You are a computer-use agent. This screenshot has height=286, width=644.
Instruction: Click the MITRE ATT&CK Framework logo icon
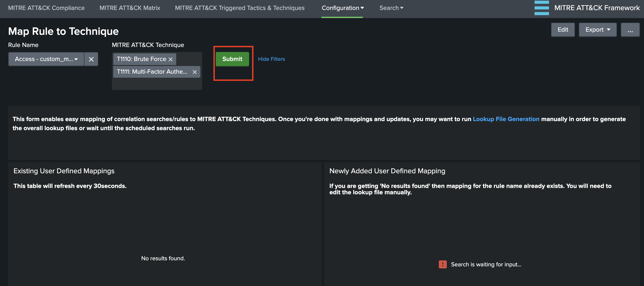coord(542,8)
